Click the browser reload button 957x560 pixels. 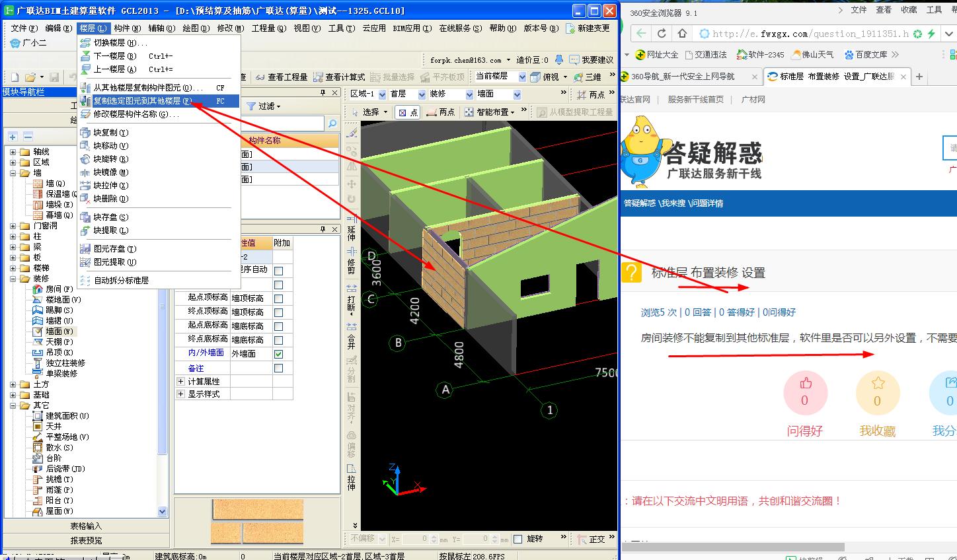tap(662, 33)
